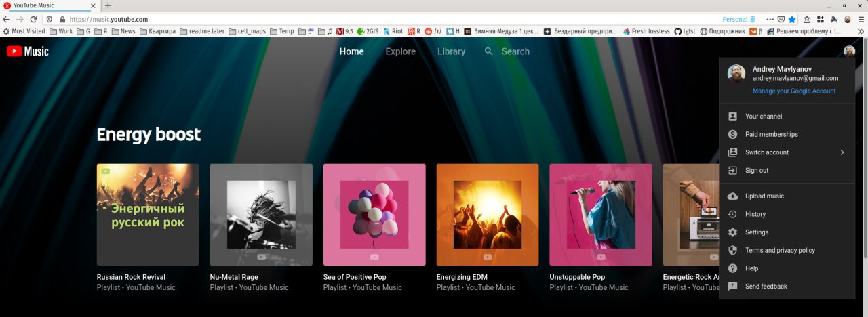Open the Fresh lossless bookmark

[x=646, y=31]
